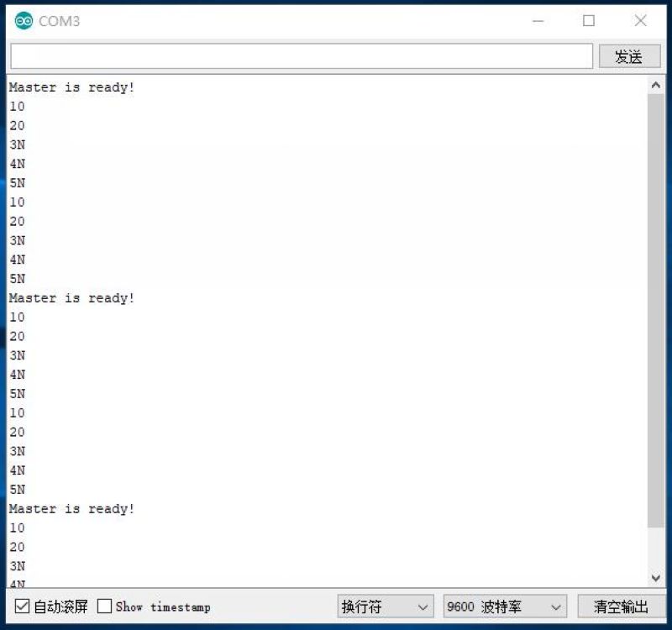672x630 pixels.
Task: Open the 9600 波特率 baud rate dropdown
Action: 505,606
